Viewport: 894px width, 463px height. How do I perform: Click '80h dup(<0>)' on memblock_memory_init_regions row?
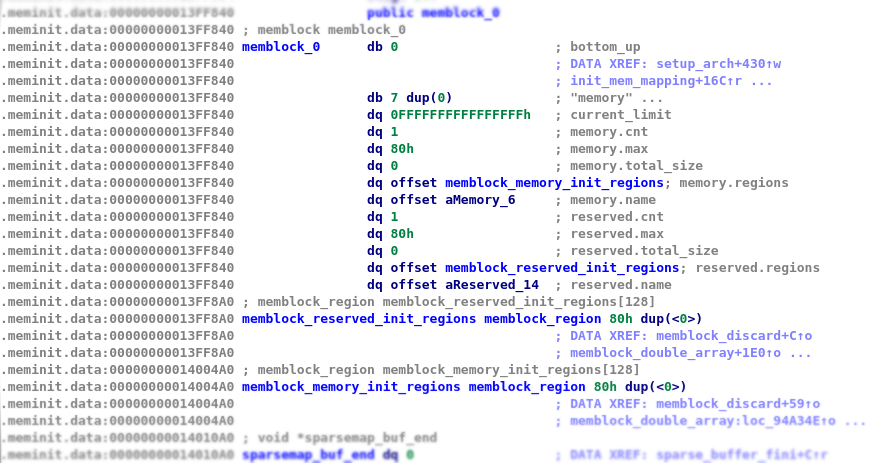(x=640, y=387)
